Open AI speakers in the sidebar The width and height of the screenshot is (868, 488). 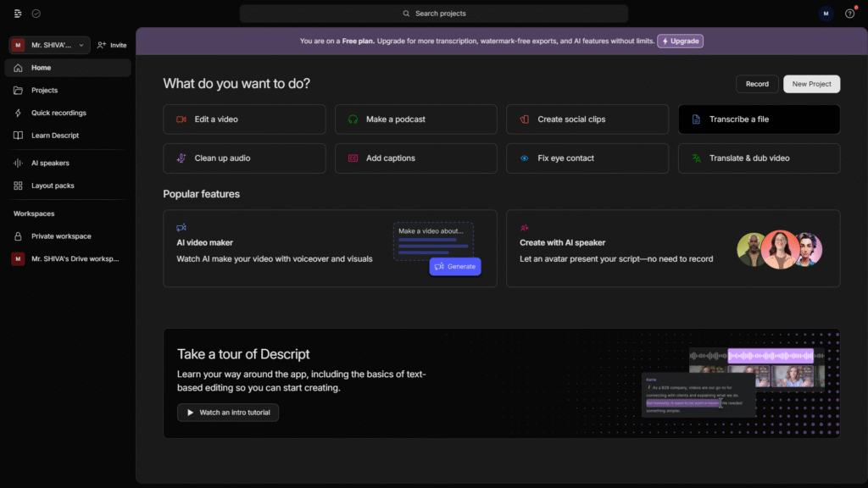(x=68, y=164)
